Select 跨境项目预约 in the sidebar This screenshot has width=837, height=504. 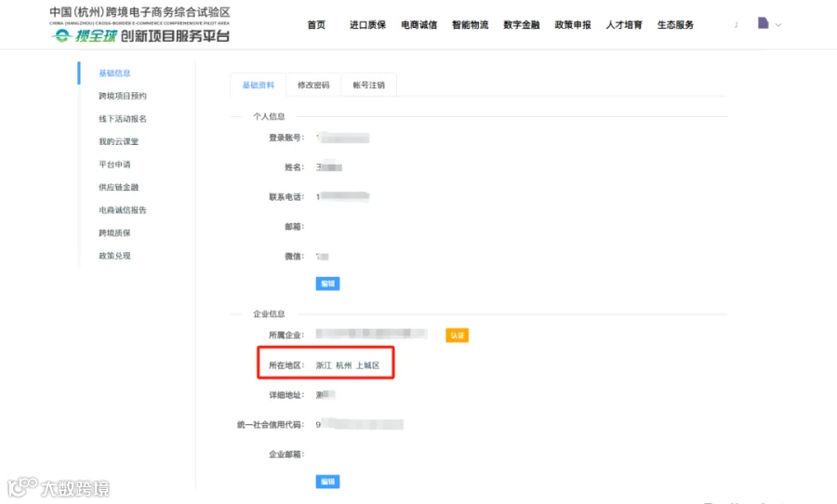pyautogui.click(x=122, y=96)
